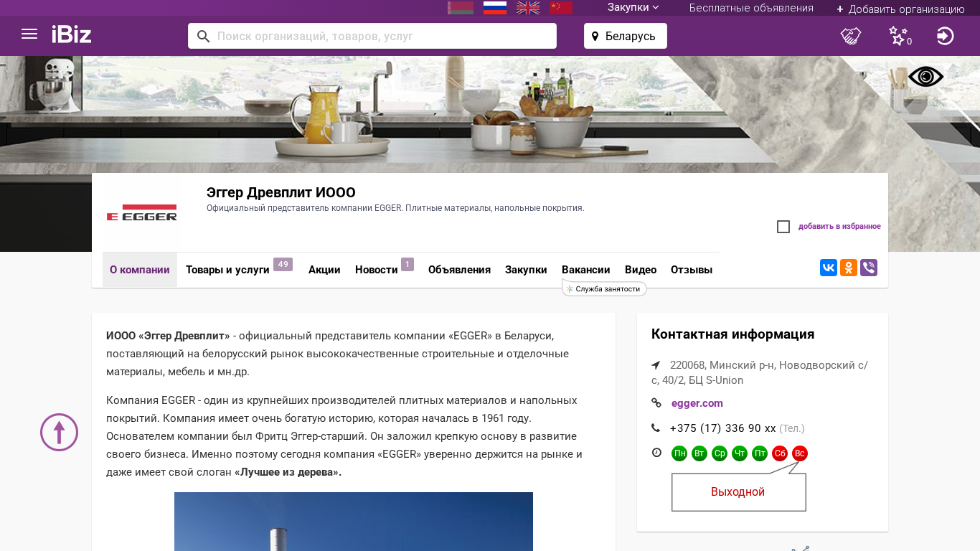Image resolution: width=980 pixels, height=551 pixels.
Task: Switch to Russian flag language
Action: 495,8
